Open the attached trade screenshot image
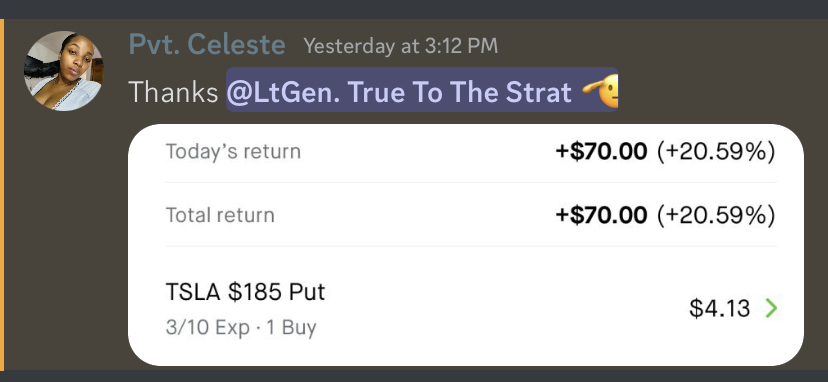The width and height of the screenshot is (828, 382). coord(466,245)
